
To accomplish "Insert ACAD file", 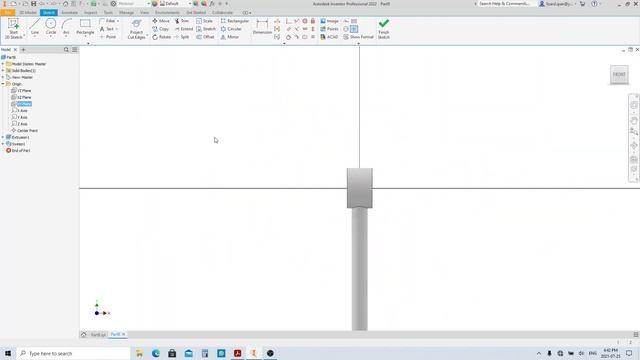I will tap(329, 37).
